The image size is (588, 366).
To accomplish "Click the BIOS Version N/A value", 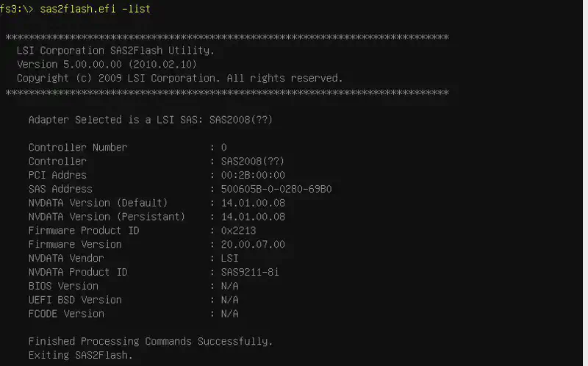I will (x=229, y=286).
